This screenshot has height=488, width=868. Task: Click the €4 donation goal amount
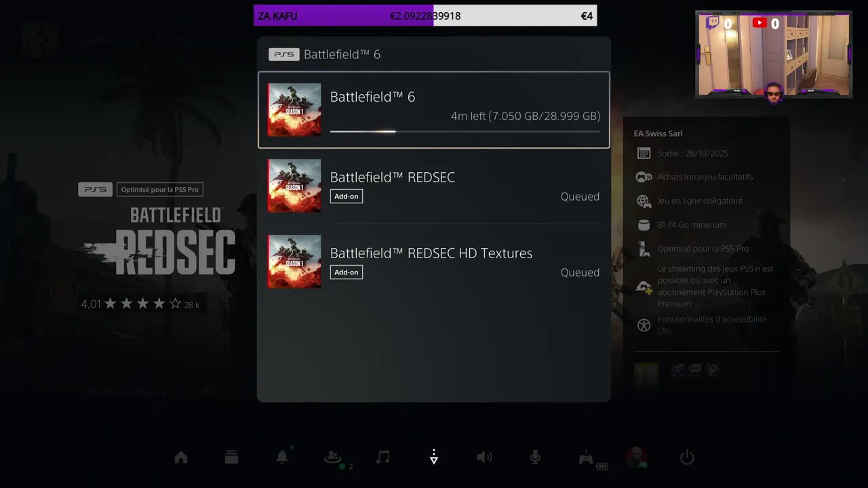[x=587, y=16]
